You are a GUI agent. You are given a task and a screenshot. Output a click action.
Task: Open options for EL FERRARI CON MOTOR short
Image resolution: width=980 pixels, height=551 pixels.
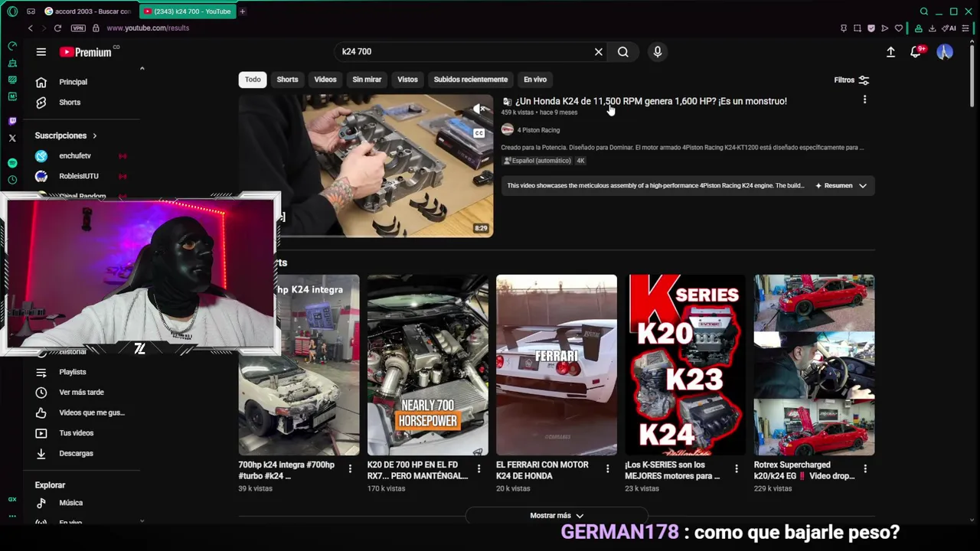tap(607, 468)
